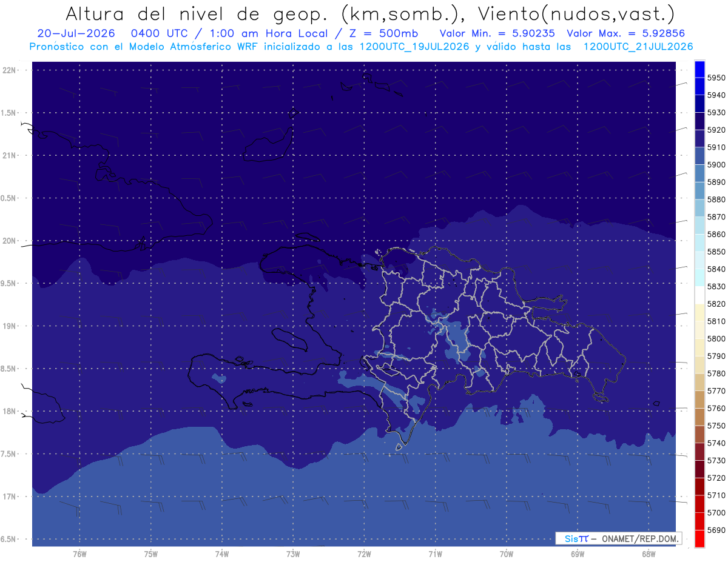Click the blue 'SisTT' logo text
728x562 pixels.
576,538
